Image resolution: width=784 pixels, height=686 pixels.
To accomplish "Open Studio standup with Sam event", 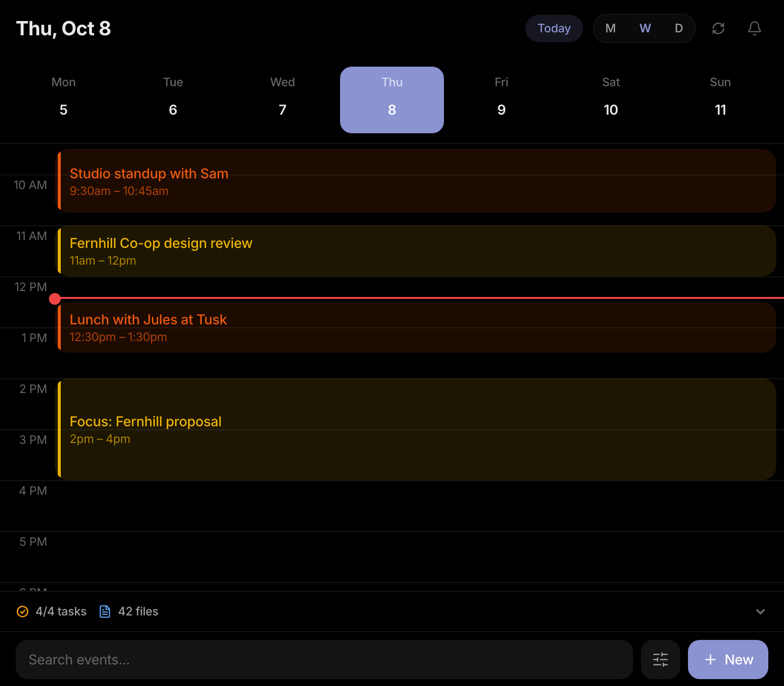I will [416, 181].
